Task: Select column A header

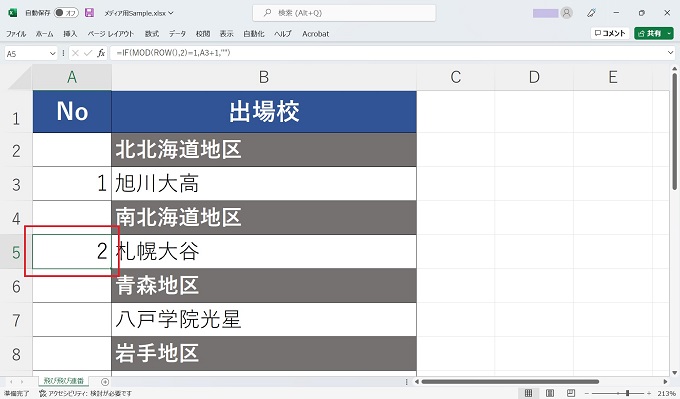Action: 72,77
